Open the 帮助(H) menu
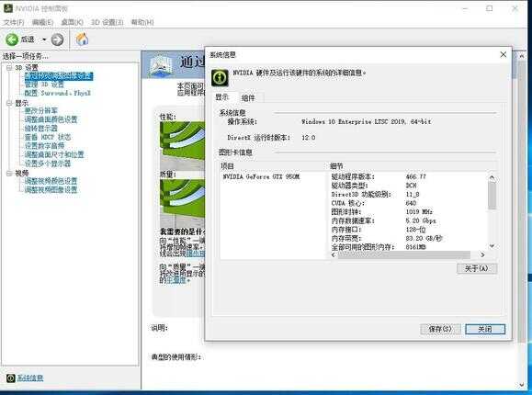532x395 pixels. click(x=142, y=22)
